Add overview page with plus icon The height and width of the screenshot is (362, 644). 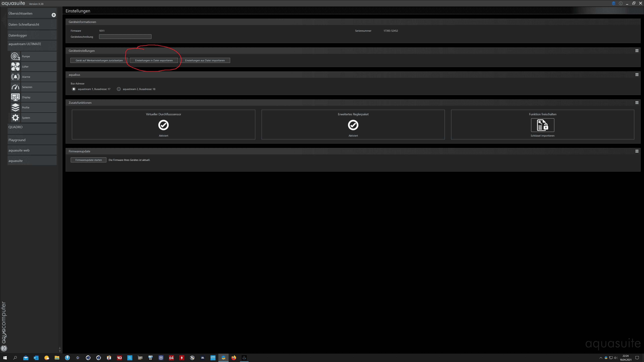point(53,15)
